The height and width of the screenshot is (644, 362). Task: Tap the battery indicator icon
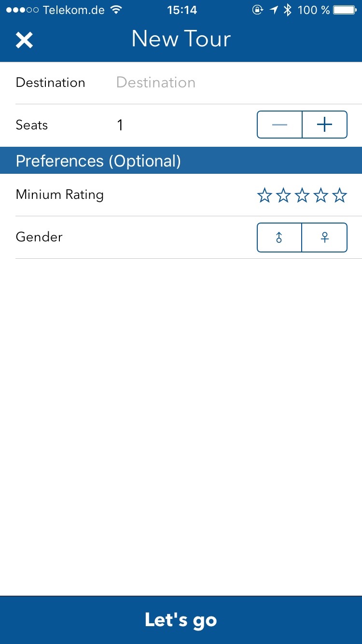pyautogui.click(x=345, y=10)
